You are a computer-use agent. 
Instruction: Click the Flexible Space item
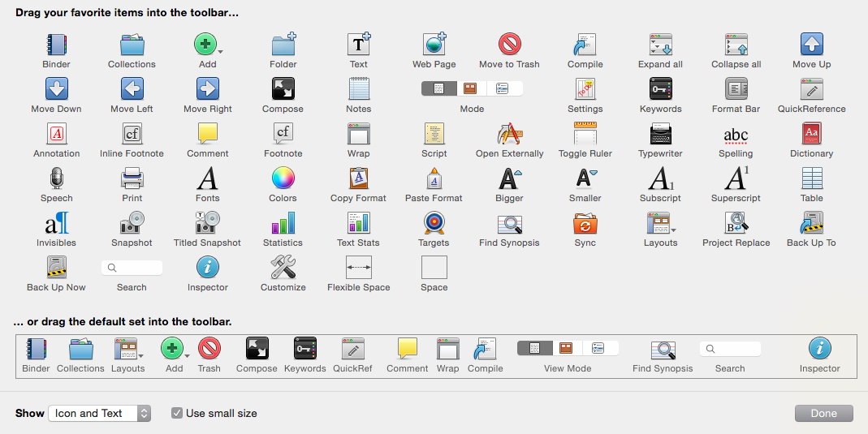tap(359, 267)
